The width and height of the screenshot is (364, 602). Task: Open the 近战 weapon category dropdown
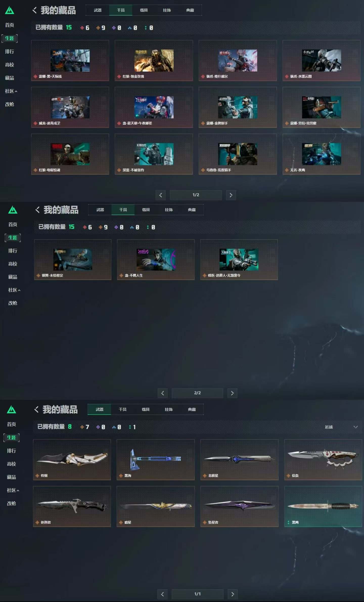341,427
